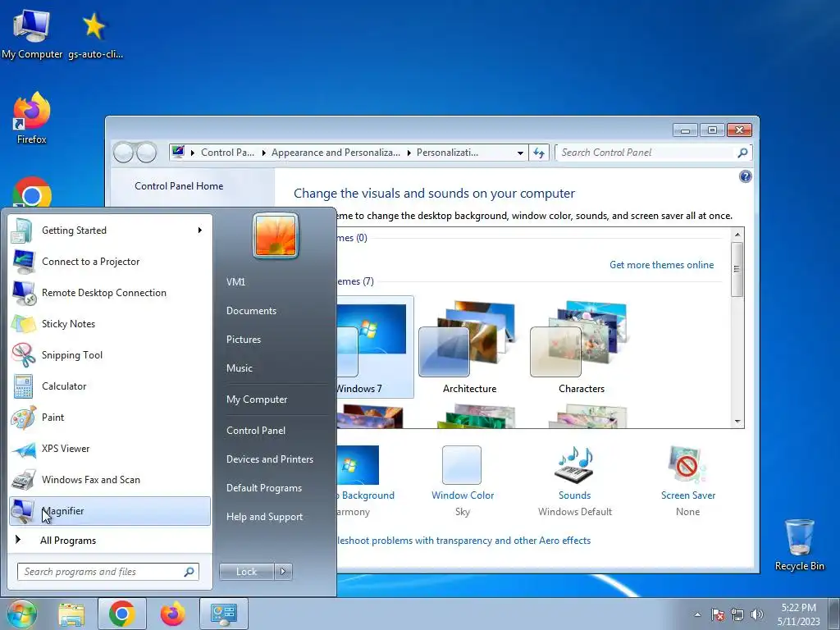Open Windows Explorer from taskbar
Screen dimensions: 840x630
[x=71, y=614]
